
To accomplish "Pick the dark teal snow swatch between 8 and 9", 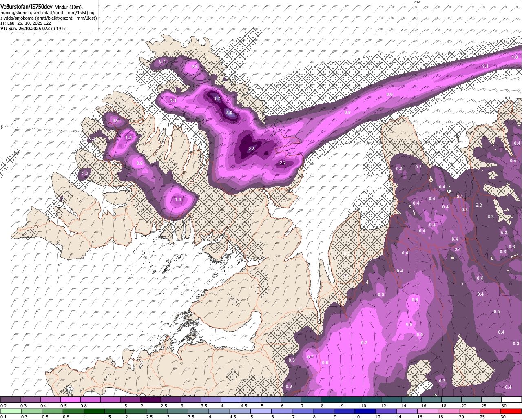I will pyautogui.click(x=331, y=400).
